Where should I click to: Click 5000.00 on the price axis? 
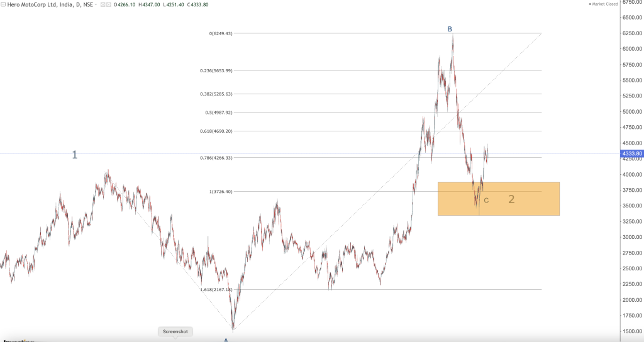[x=632, y=112]
